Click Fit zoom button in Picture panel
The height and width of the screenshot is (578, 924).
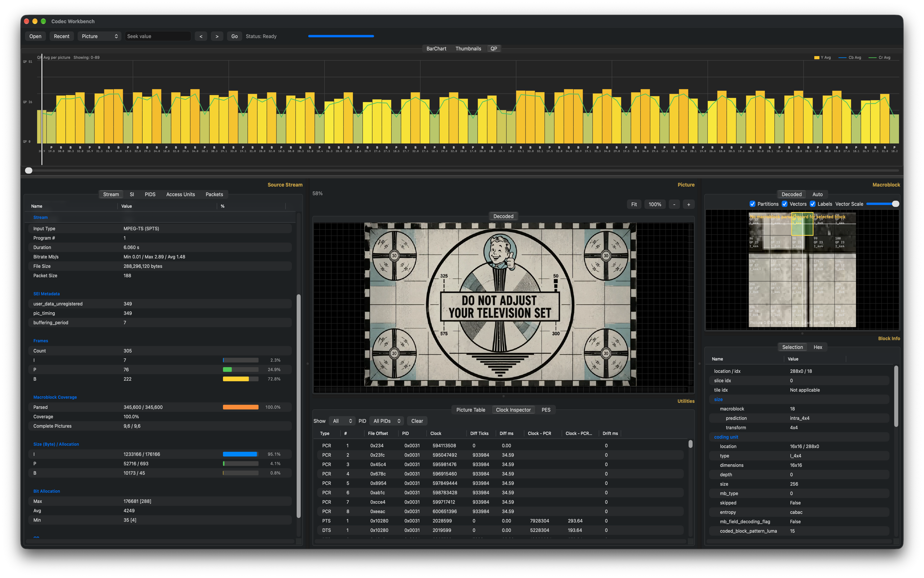[634, 204]
